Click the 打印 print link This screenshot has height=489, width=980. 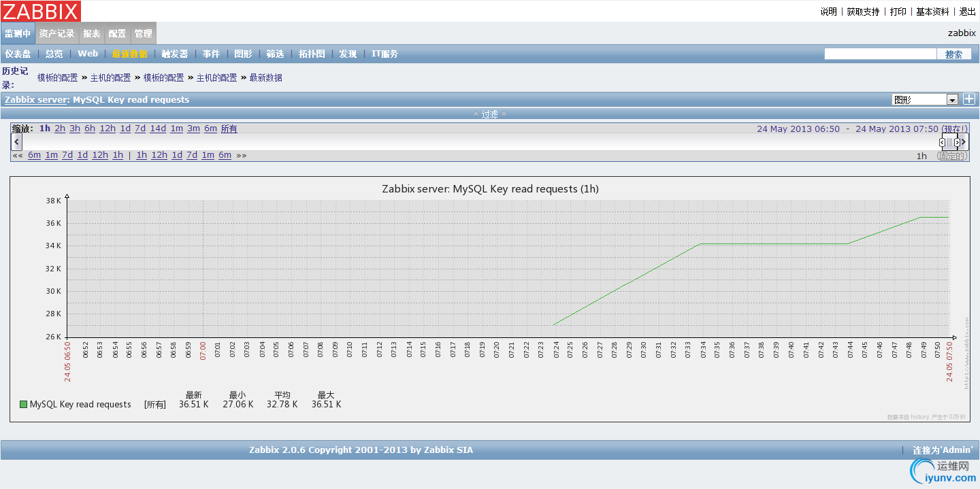point(898,12)
